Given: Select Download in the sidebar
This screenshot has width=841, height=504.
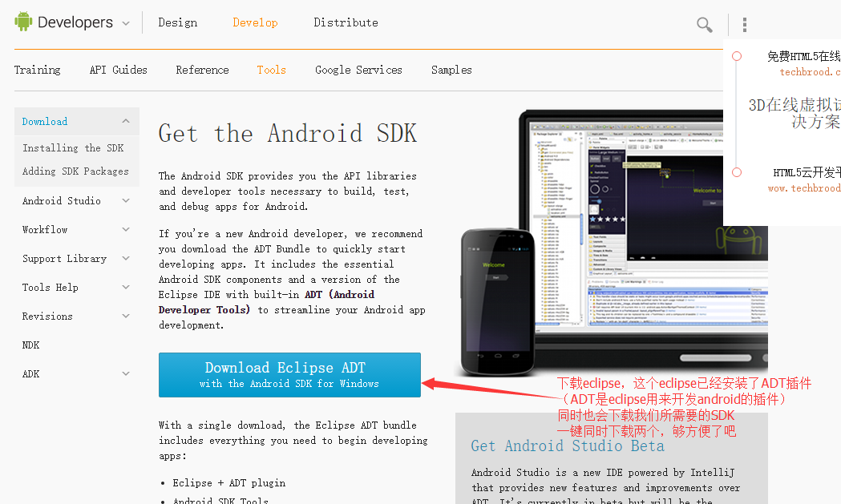Looking at the screenshot, I should tap(45, 121).
